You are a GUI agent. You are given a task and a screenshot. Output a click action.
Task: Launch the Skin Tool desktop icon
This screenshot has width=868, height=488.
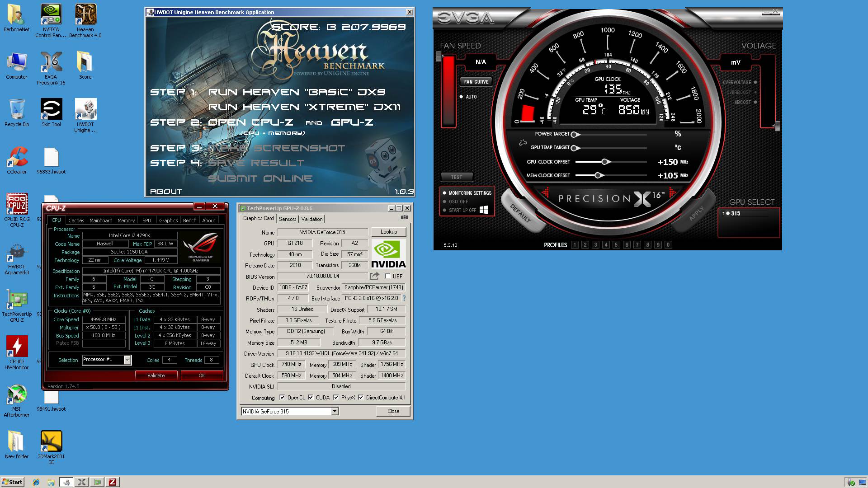[51, 113]
